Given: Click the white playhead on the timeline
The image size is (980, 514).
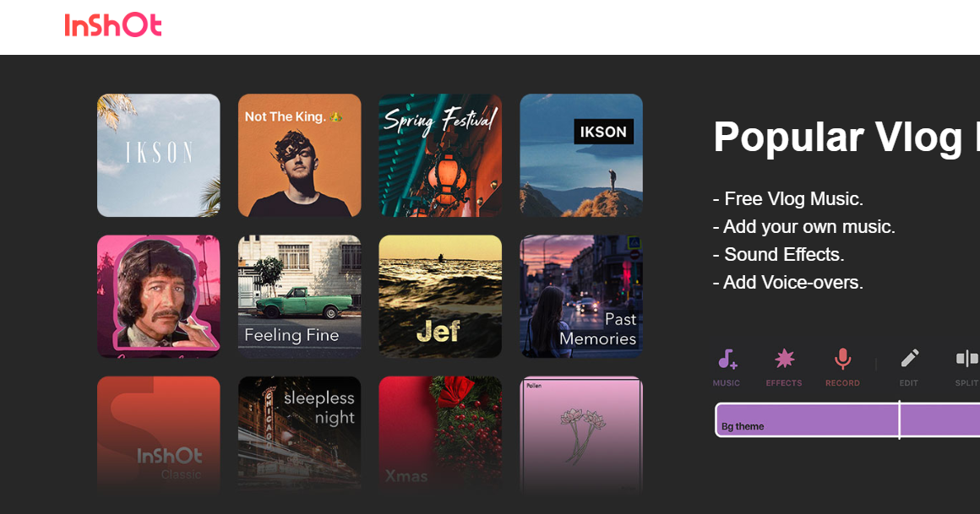Looking at the screenshot, I should coord(900,419).
